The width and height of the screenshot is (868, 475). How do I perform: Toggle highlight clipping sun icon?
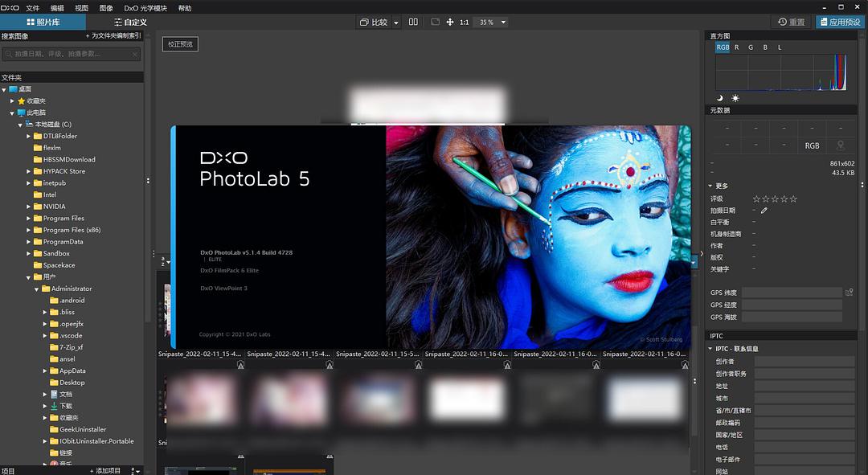tap(735, 98)
